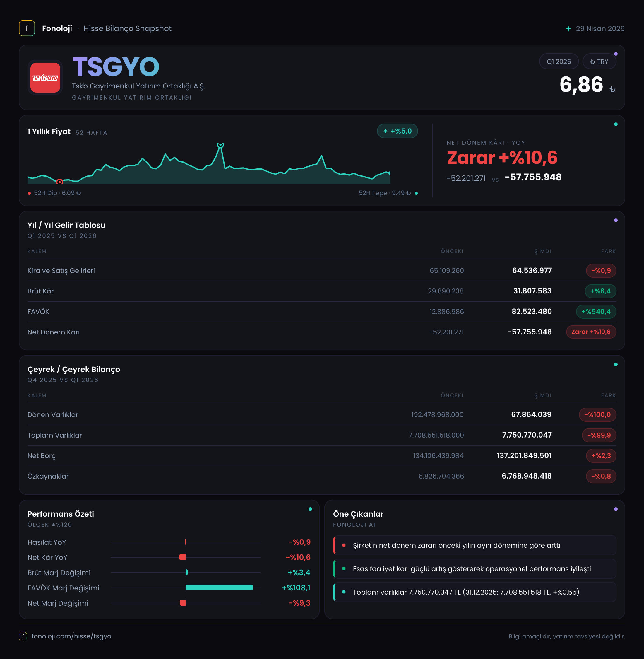Click the "52H Tepe · 9,49 ₺" label
The image size is (644, 659).
(x=385, y=193)
